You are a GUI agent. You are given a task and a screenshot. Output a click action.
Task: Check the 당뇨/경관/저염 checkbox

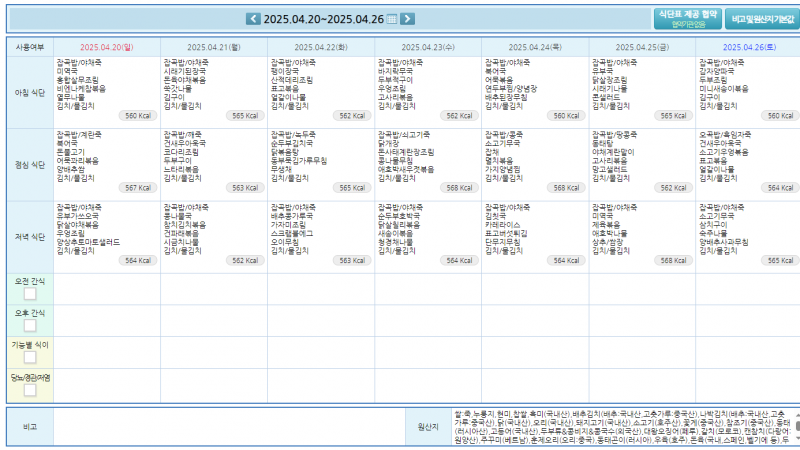click(x=30, y=390)
